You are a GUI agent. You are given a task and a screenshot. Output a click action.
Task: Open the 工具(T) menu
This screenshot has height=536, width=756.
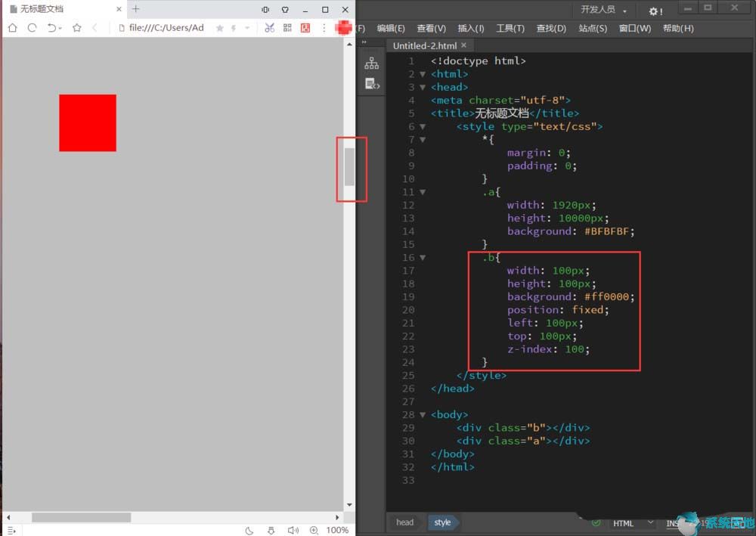510,29
